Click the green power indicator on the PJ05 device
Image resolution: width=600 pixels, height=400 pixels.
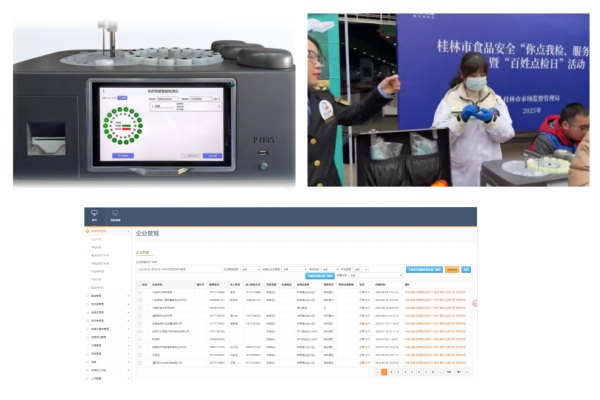tap(264, 164)
